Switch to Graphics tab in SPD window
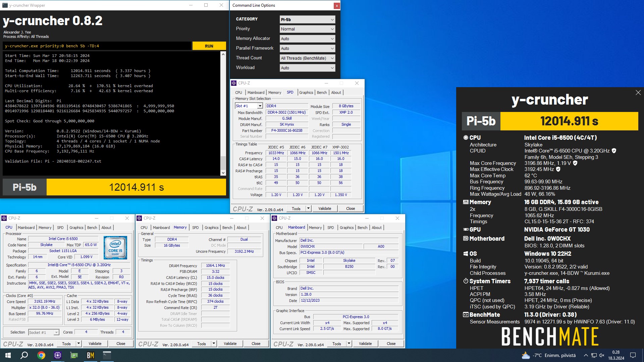This screenshot has width=644, height=362. [x=306, y=93]
